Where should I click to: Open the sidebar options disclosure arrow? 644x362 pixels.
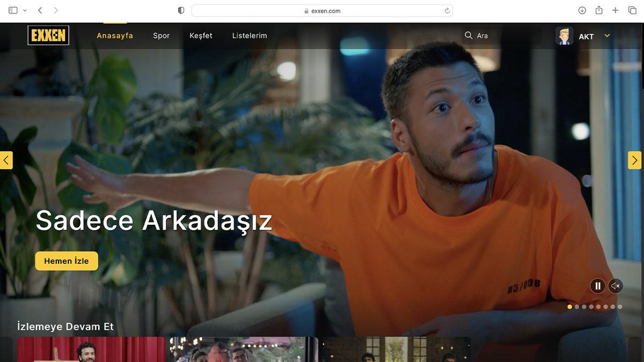[x=25, y=10]
